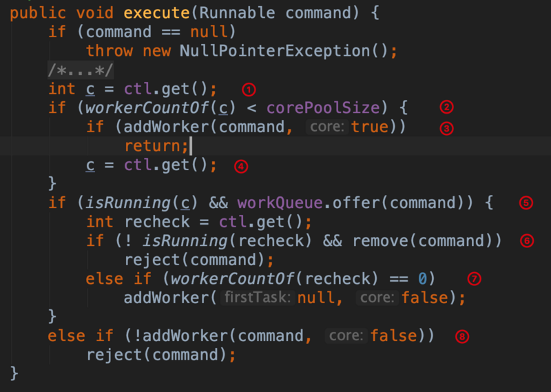Select the corePoolSize field reference
Viewport: 551px width, 392px height.
coord(322,108)
